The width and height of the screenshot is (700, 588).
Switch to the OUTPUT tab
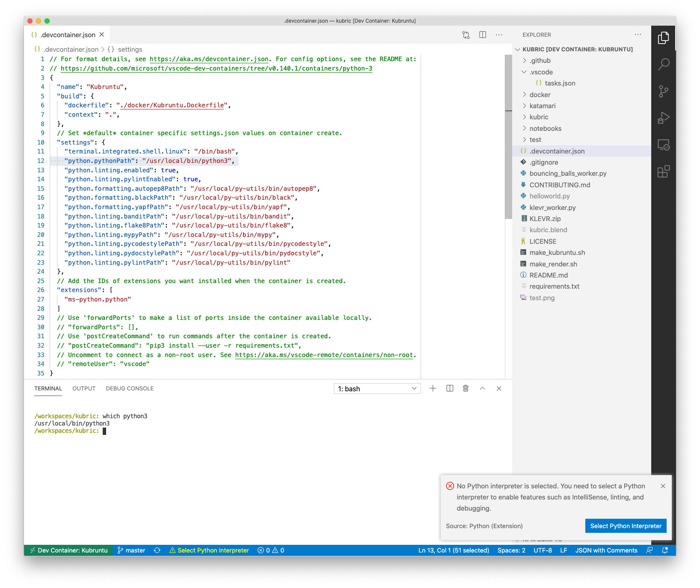pos(83,388)
